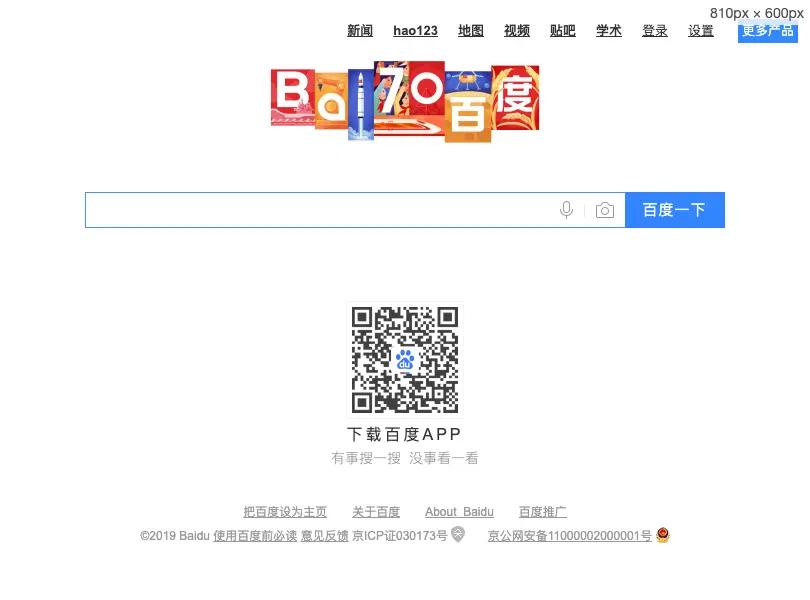This screenshot has height=600, width=810.
Task: Open 贴吧 forum link
Action: click(563, 31)
